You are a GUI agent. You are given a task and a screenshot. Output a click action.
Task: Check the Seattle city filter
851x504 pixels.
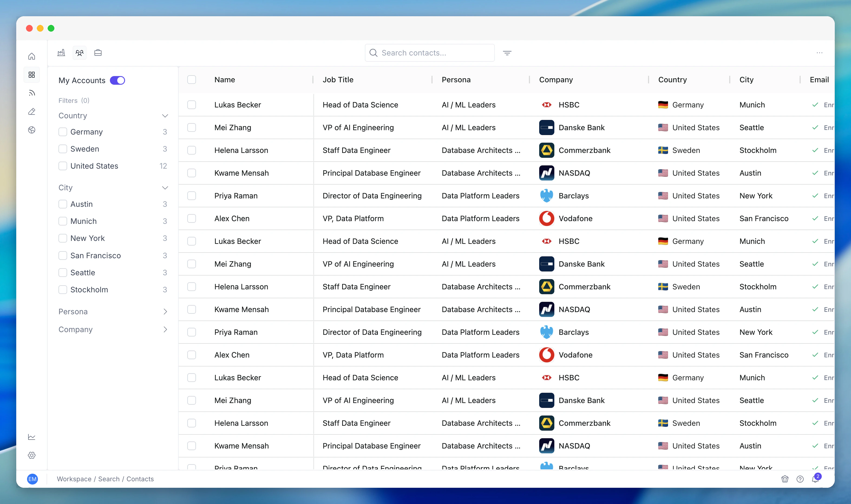coord(63,272)
